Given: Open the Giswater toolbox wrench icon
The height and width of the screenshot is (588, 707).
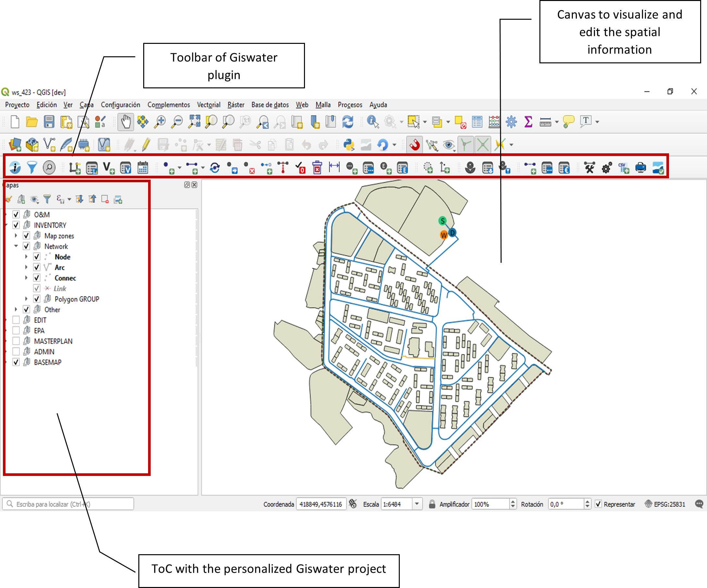Looking at the screenshot, I should [589, 168].
